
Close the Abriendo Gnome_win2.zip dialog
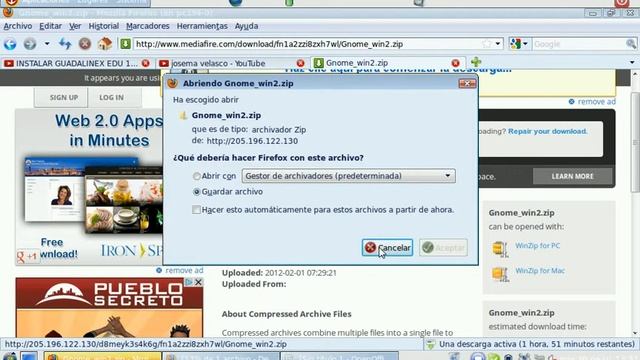(x=467, y=83)
